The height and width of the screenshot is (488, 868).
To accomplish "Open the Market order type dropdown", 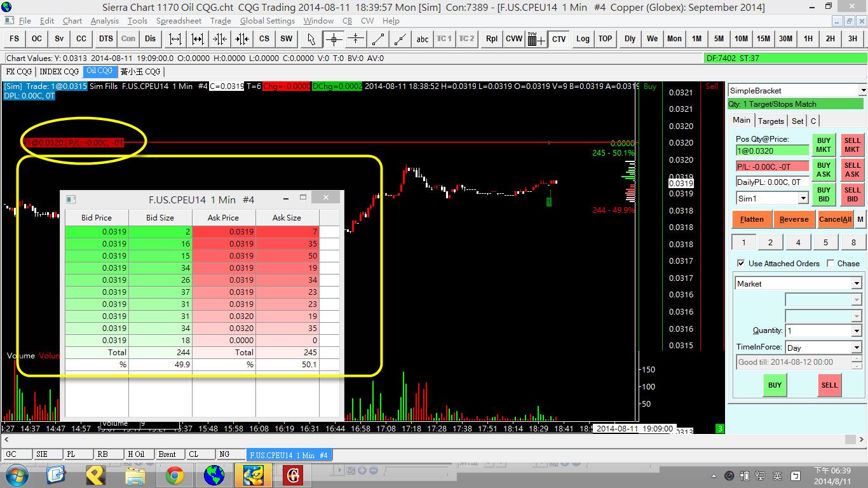I will point(857,283).
